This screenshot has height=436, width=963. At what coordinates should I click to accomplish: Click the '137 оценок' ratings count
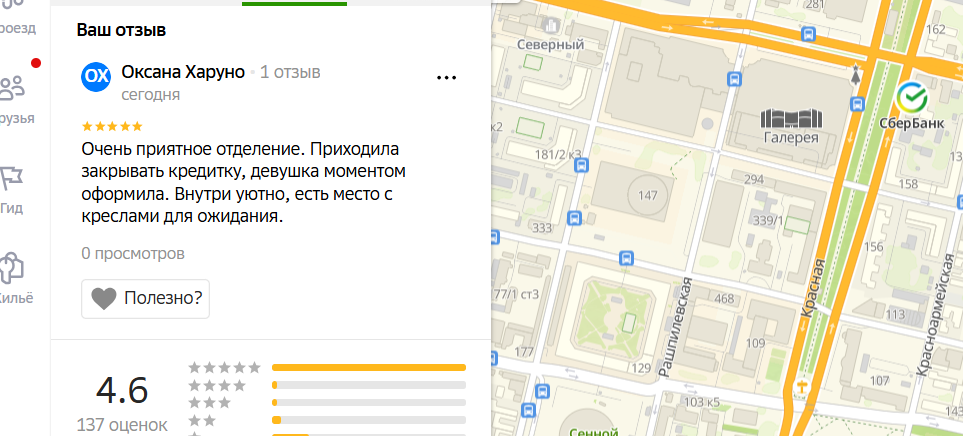122,424
